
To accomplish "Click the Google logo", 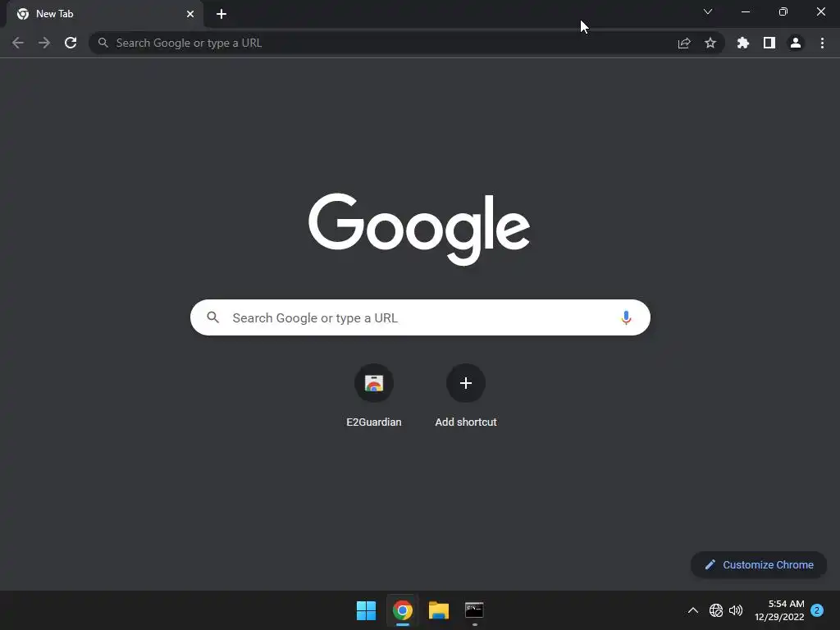I will point(419,229).
